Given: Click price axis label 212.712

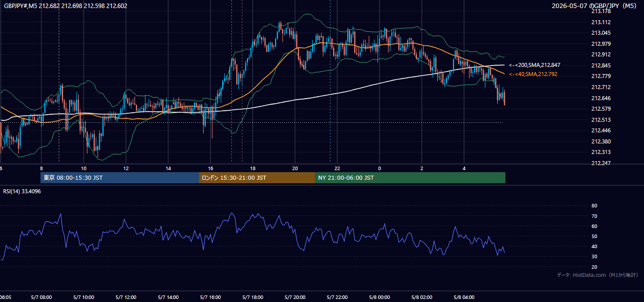Looking at the screenshot, I should pos(601,87).
